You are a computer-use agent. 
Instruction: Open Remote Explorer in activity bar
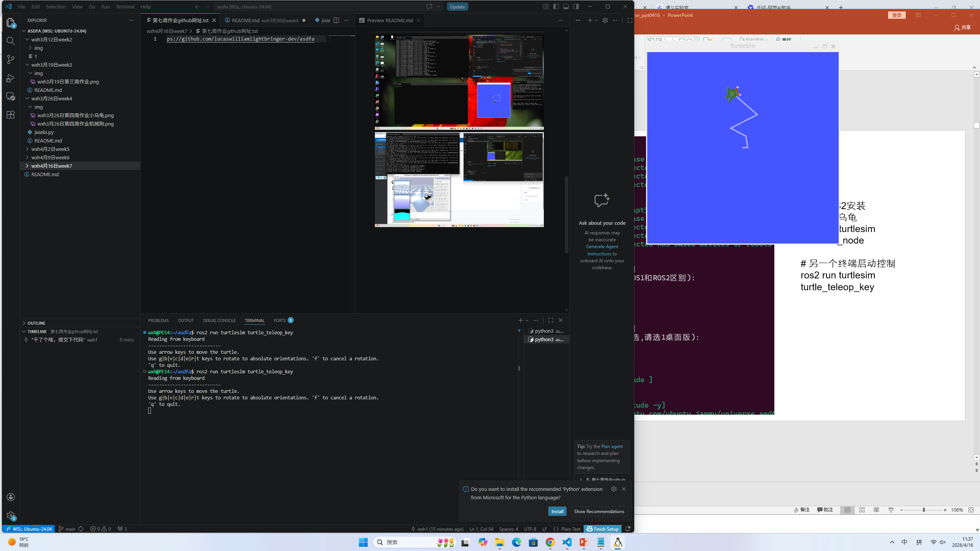coord(11,96)
